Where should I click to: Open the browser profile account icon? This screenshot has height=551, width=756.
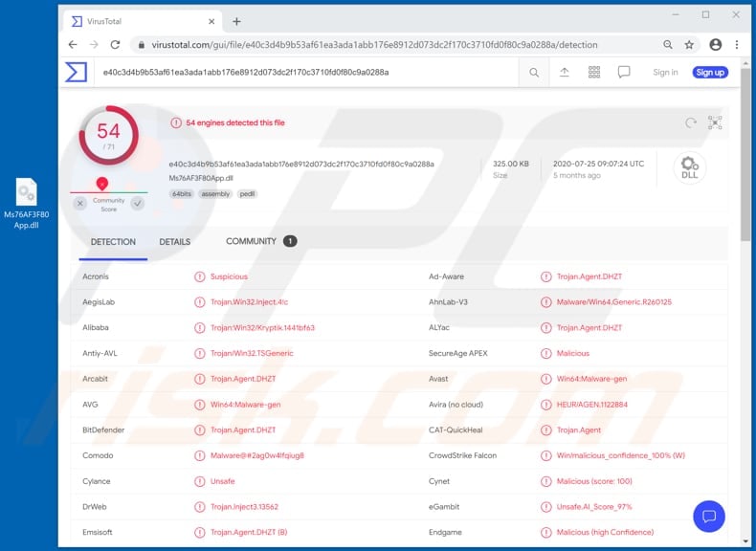pos(716,45)
